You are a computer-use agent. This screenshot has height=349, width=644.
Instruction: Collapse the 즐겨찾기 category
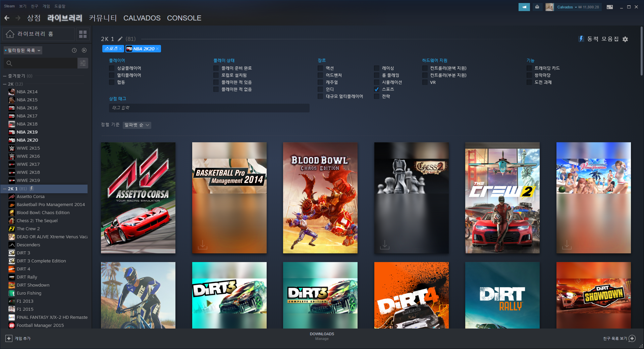5,76
